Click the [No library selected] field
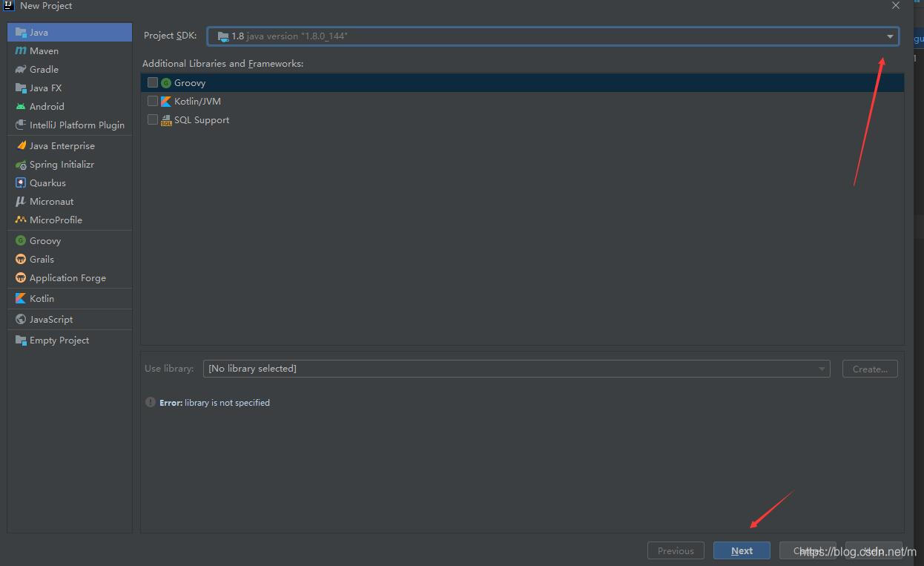The height and width of the screenshot is (566, 924). pos(516,369)
